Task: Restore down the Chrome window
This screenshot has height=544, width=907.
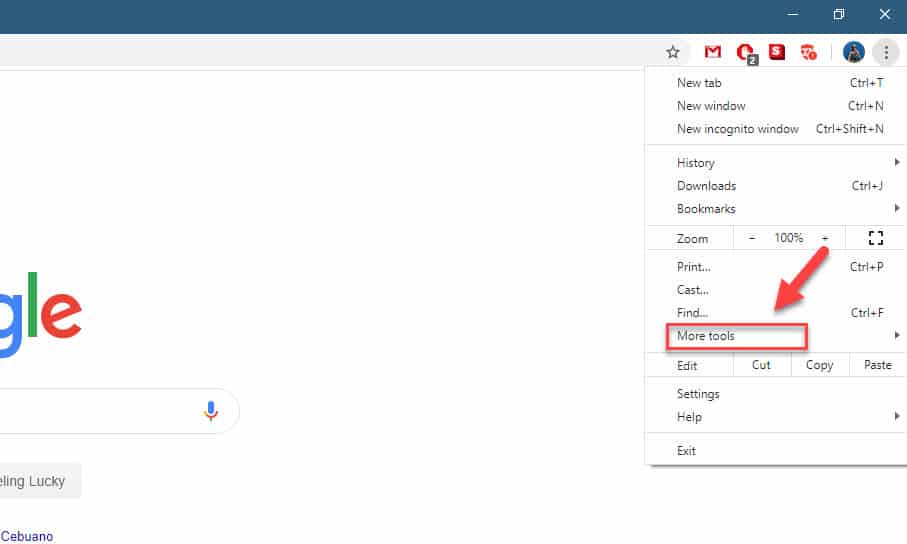Action: 839,14
